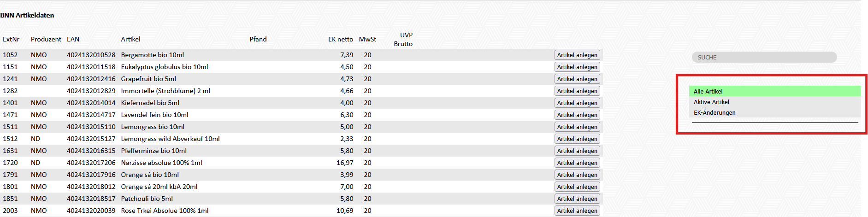
Task: Add the Patchouli bio 5ml article
Action: click(577, 199)
